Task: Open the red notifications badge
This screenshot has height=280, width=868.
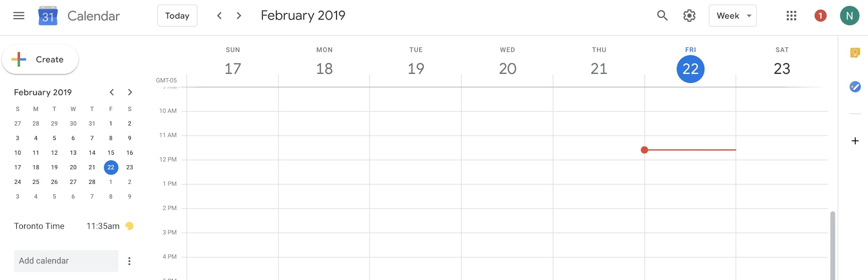Action: [820, 16]
